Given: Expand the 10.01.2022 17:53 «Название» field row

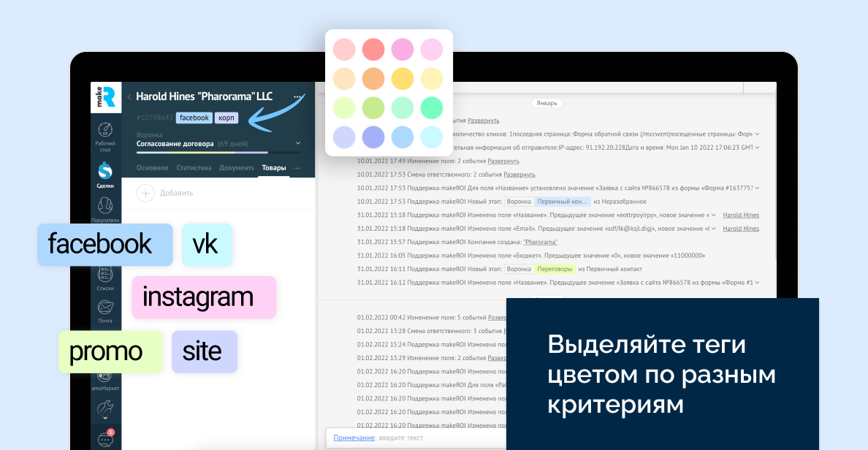Looking at the screenshot, I should click(757, 188).
